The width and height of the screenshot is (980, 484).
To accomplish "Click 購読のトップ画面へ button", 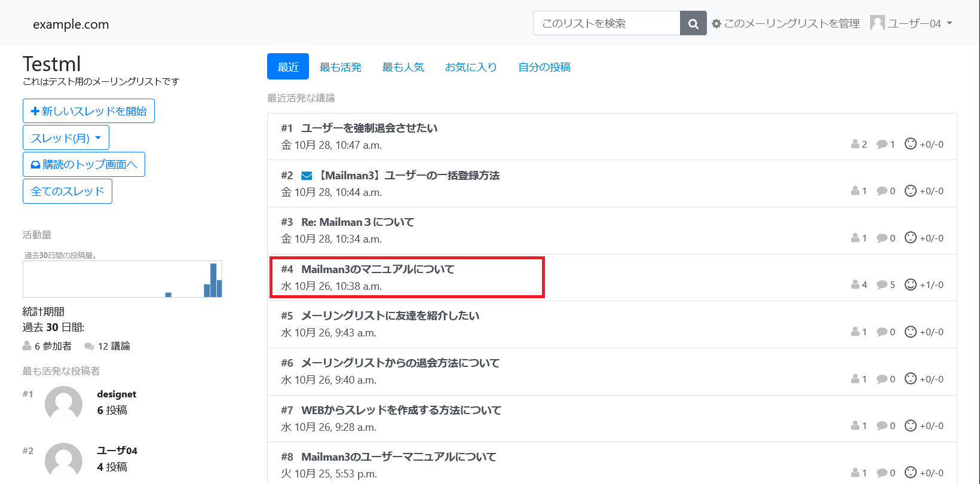I will point(84,164).
